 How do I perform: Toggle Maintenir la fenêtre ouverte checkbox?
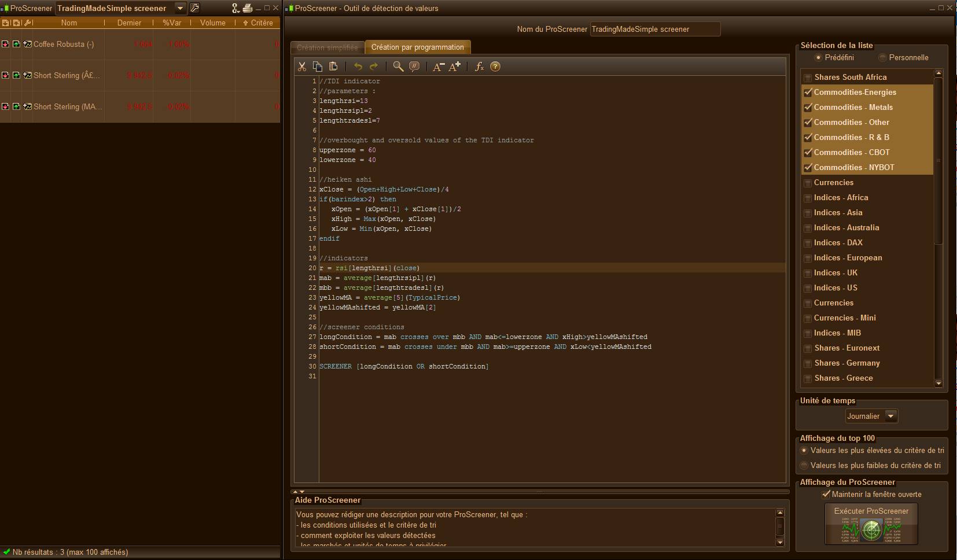[826, 494]
